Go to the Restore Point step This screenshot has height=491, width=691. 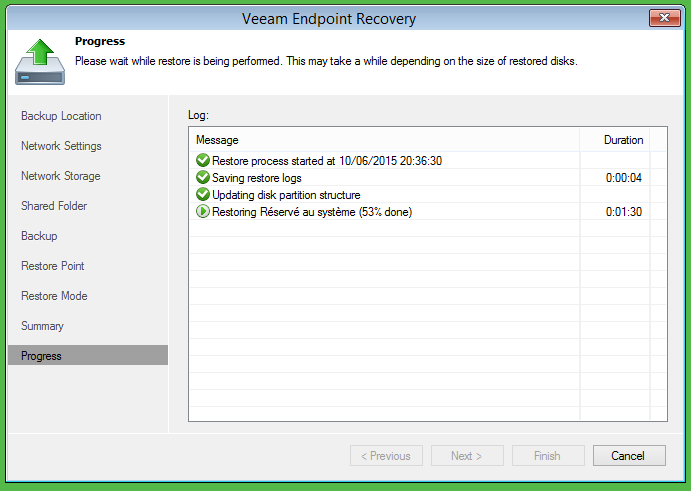[x=52, y=266]
